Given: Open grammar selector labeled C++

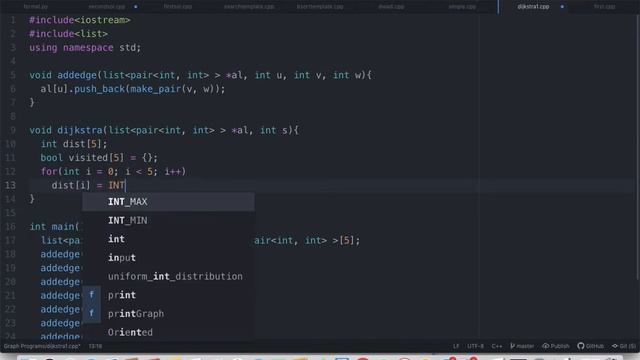Looking at the screenshot, I should (497, 346).
